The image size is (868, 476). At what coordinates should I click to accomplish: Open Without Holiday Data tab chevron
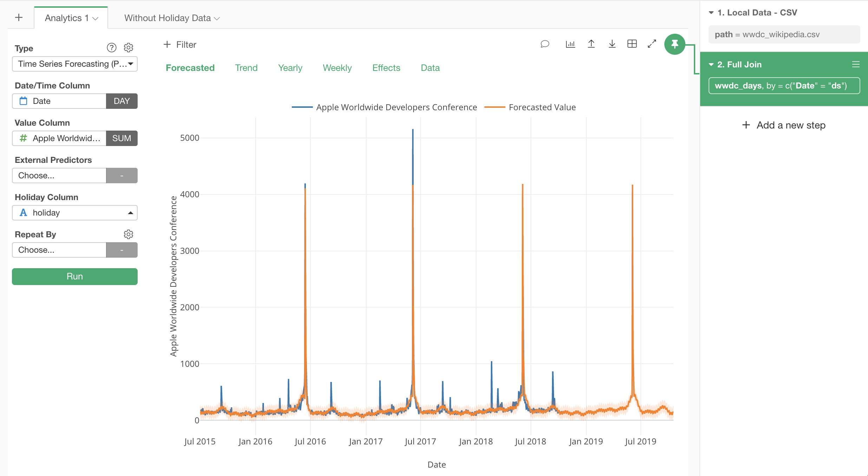point(217,18)
